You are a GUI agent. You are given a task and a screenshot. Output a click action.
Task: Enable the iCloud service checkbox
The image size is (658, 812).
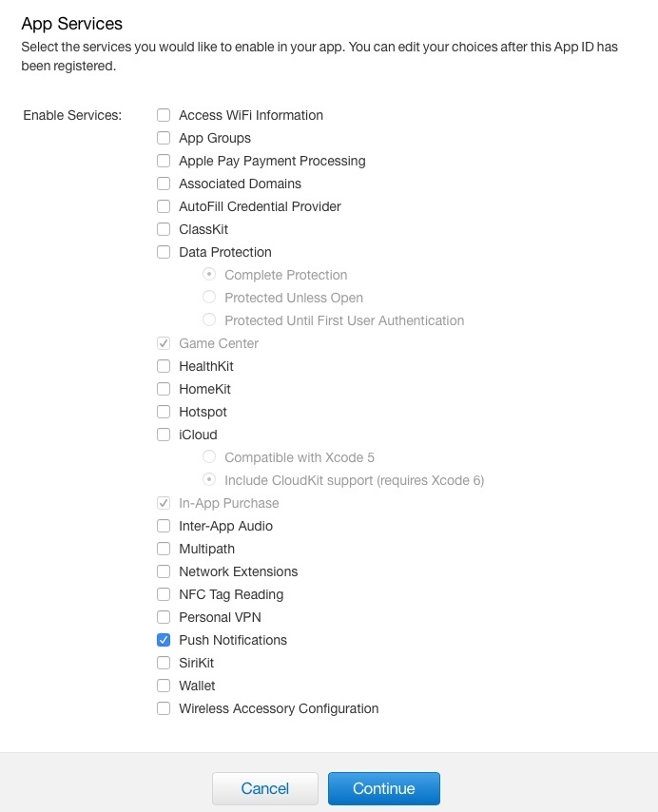[164, 435]
